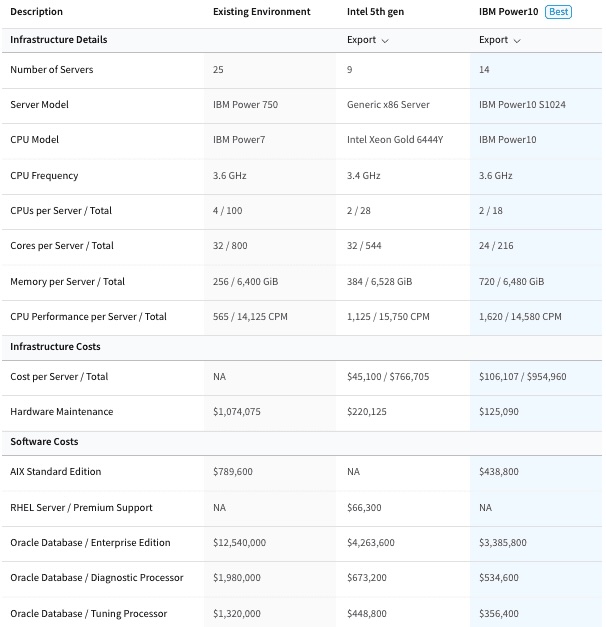Click the CPU Frequency row label
Image resolution: width=606 pixels, height=627 pixels.
pyautogui.click(x=44, y=176)
